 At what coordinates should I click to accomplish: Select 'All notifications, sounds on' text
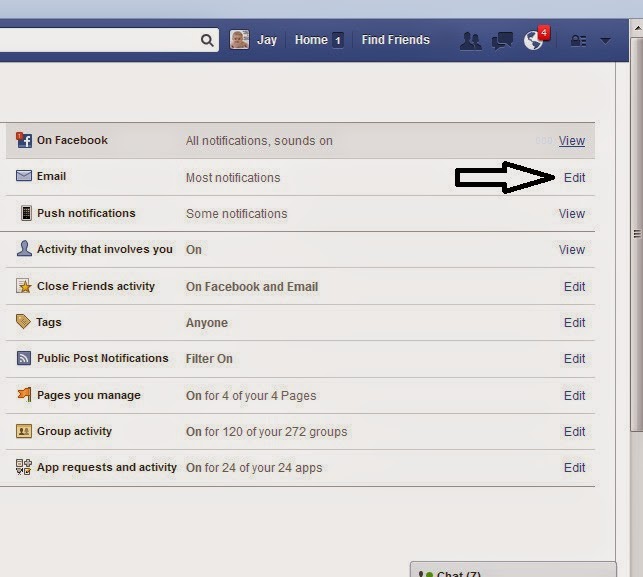(x=259, y=141)
